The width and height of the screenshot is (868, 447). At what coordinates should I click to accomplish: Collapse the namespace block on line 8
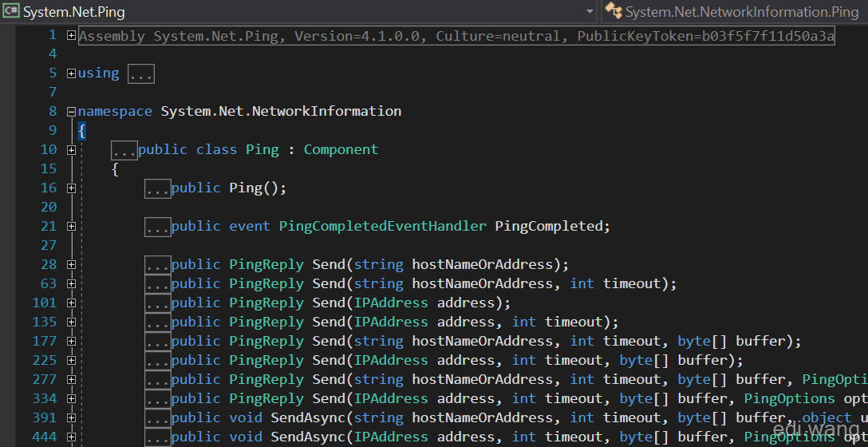(71, 111)
